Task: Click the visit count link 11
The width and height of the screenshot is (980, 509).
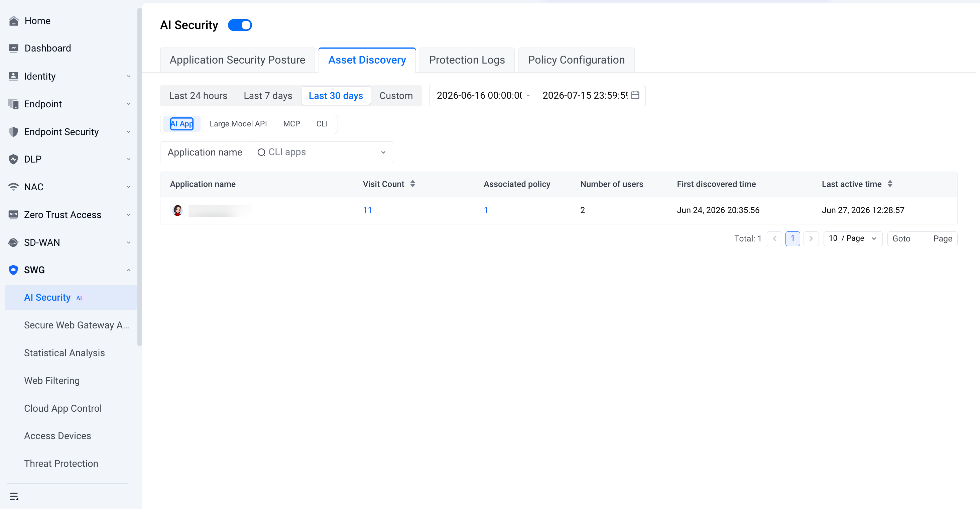Action: (x=367, y=210)
